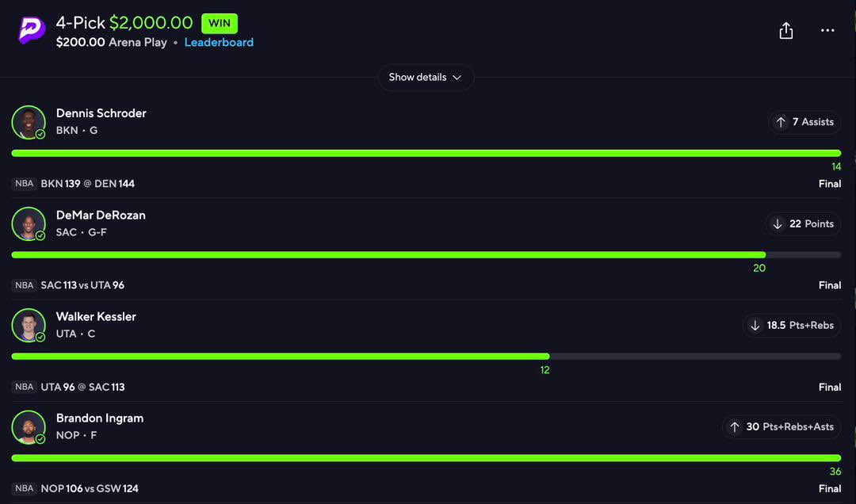Click the 4-Pick title text

(x=80, y=22)
